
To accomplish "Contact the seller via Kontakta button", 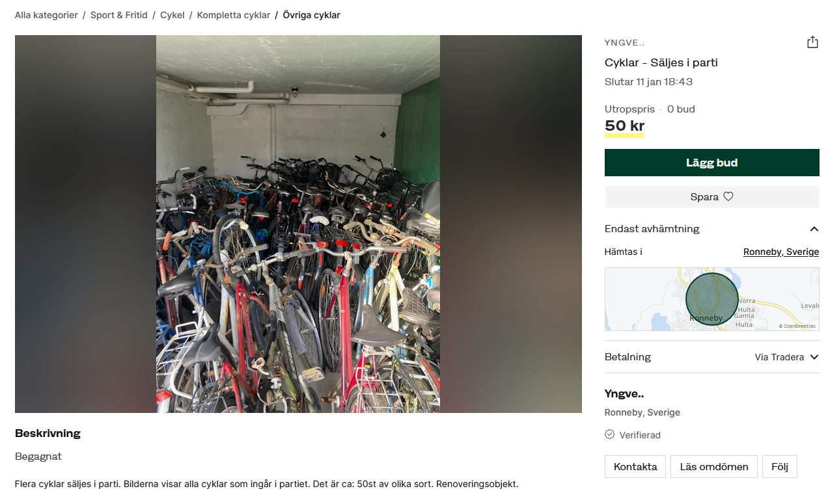I will point(635,466).
